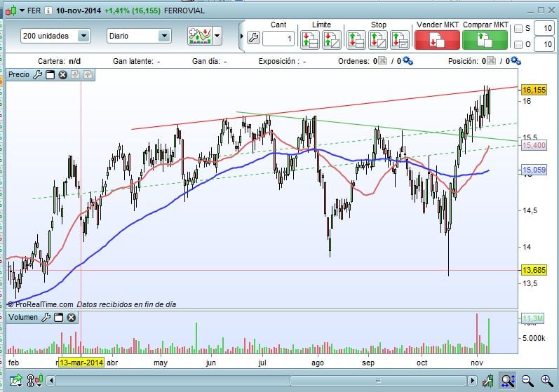The height and width of the screenshot is (392, 559).
Task: Click the O value field showing 10
Action: click(544, 45)
